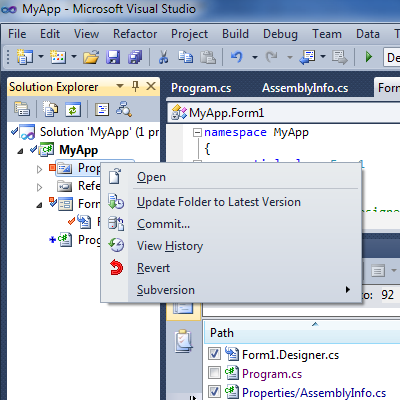The height and width of the screenshot is (400, 400).
Task: Open the Refactor menu
Action: (135, 34)
